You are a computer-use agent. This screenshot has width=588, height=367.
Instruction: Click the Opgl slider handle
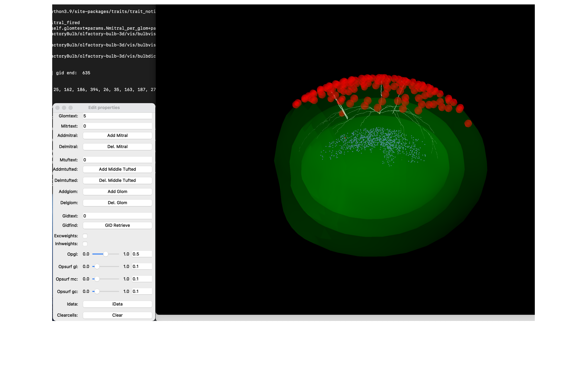click(105, 254)
